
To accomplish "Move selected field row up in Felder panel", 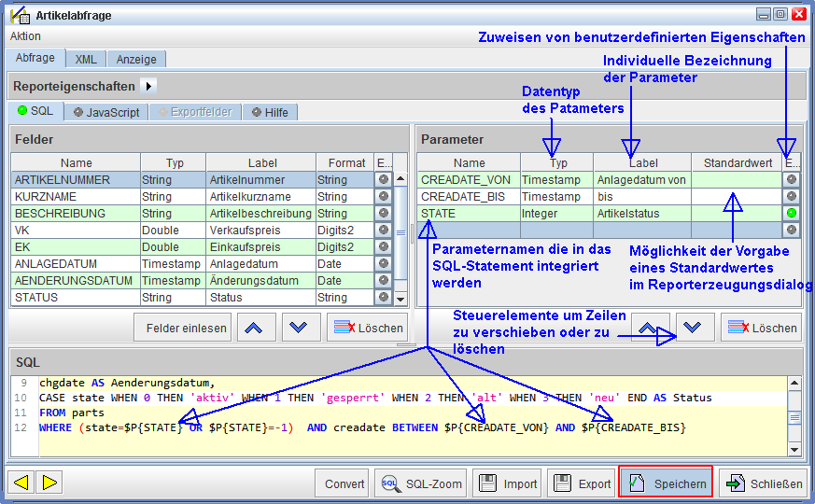I will [x=257, y=328].
